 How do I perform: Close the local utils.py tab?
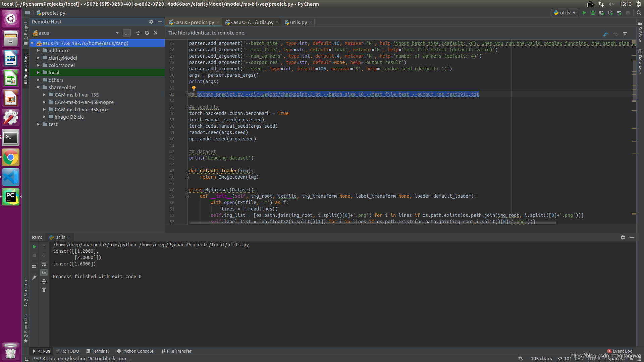click(311, 22)
